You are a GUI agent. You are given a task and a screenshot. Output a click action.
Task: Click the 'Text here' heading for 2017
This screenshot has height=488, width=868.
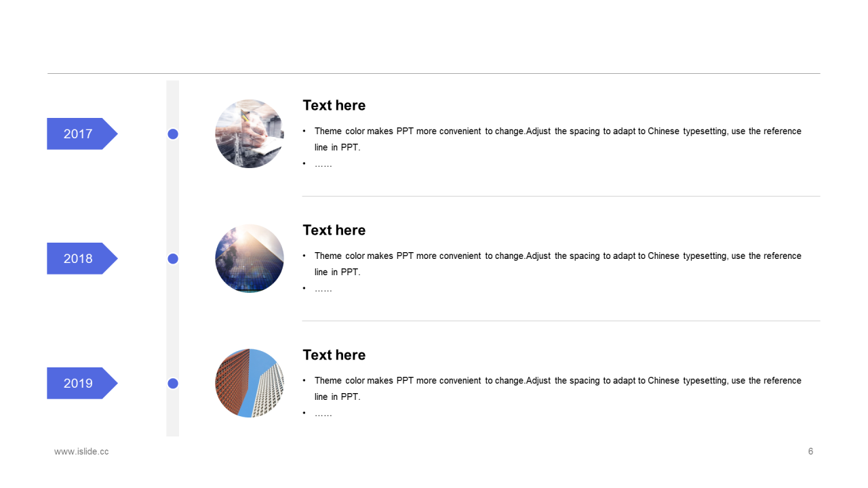click(x=334, y=105)
